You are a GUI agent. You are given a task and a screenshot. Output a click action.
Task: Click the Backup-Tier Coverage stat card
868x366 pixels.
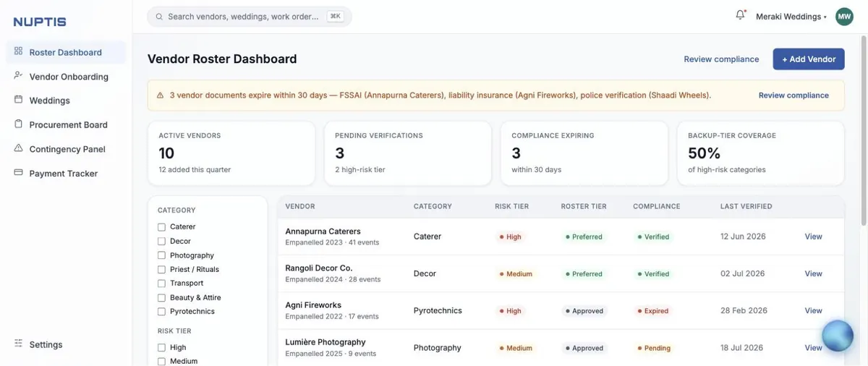pyautogui.click(x=761, y=153)
